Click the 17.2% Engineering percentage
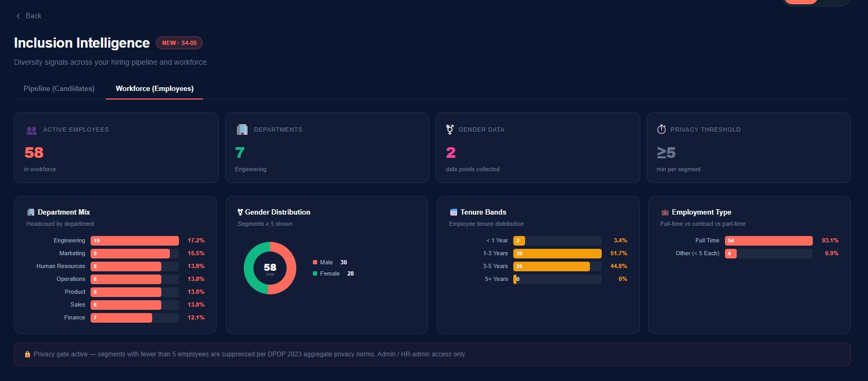The image size is (868, 381). point(196,241)
